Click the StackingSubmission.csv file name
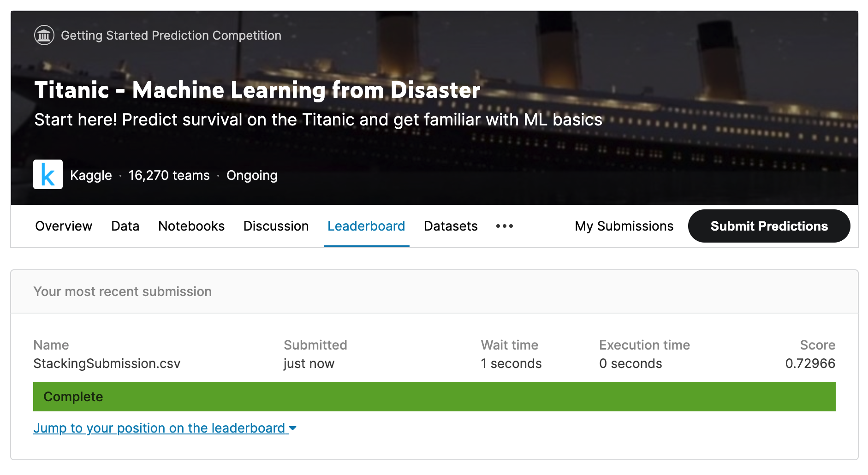 pos(107,363)
